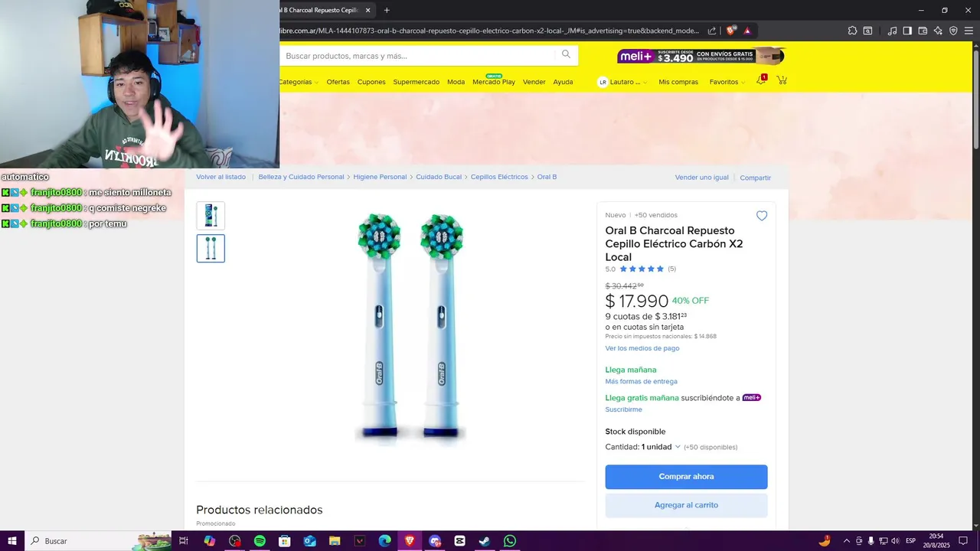Open the browser hamburger menu
The height and width of the screenshot is (551, 980).
969,31
